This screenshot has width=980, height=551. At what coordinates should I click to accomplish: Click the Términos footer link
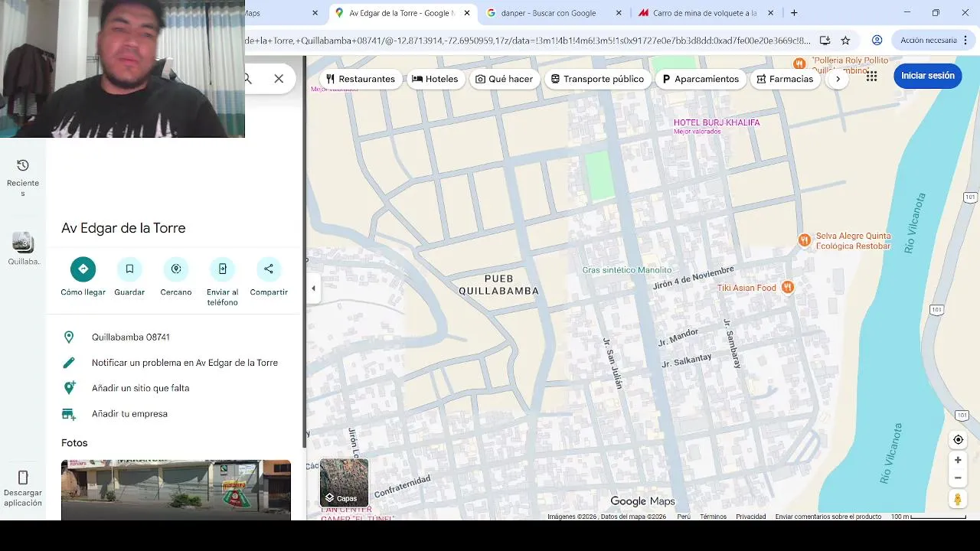713,517
